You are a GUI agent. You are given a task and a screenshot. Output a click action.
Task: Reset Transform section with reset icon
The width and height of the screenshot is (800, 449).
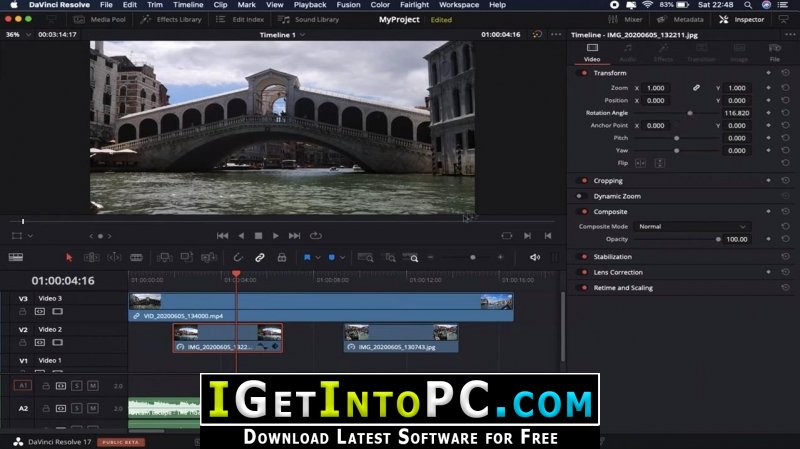pyautogui.click(x=785, y=73)
